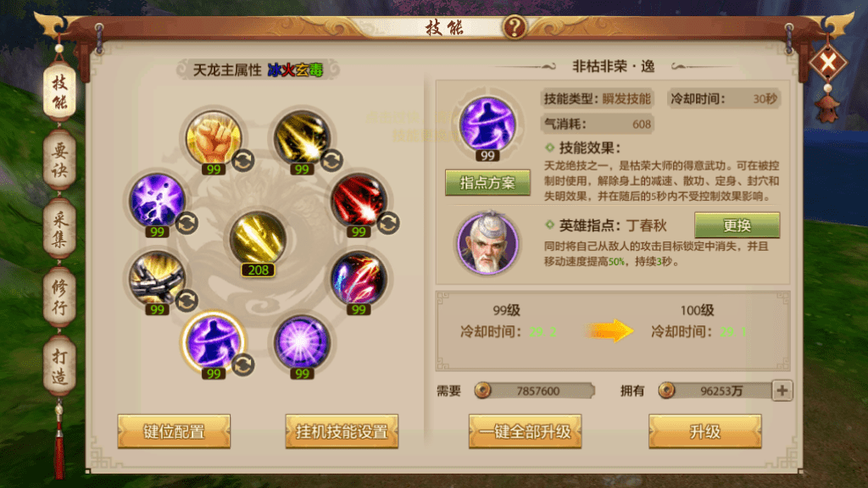The image size is (868, 488).
Task: Open the 要诀 side tab
Action: point(60,160)
